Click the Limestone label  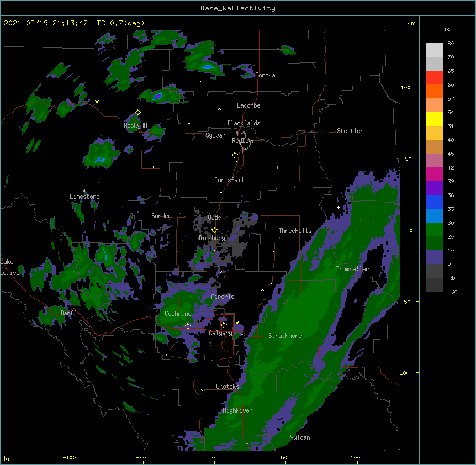tap(84, 197)
